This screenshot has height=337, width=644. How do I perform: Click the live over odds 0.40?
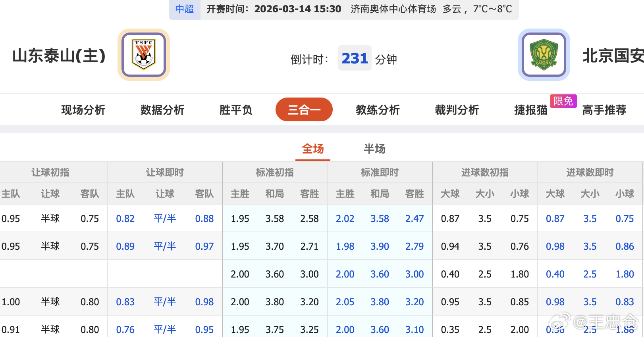pos(555,274)
